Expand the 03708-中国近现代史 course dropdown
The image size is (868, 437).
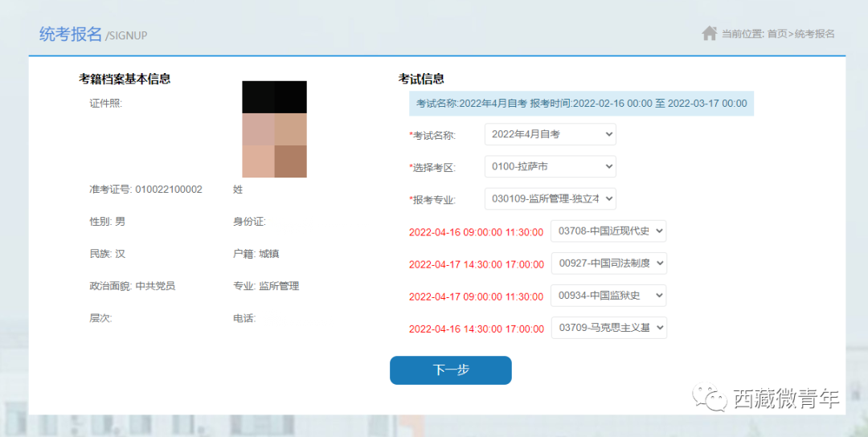[608, 231]
